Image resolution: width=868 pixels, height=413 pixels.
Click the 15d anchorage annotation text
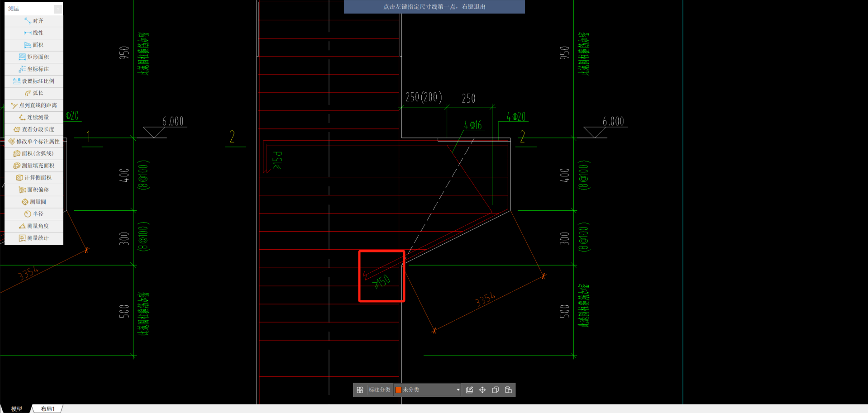(277, 161)
